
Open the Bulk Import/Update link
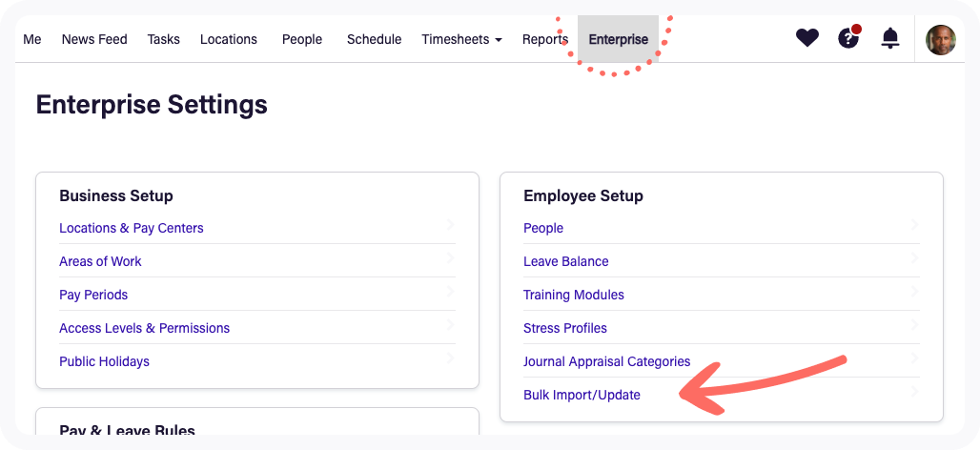pos(582,395)
